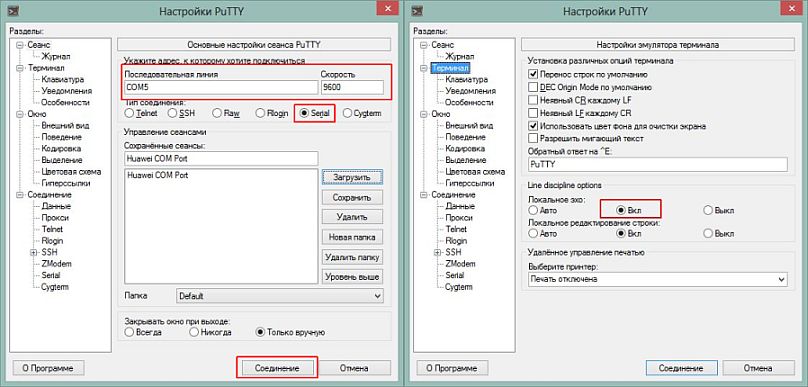This screenshot has width=808, height=387.
Task: Expand SSH tree node in right window
Action: (x=437, y=253)
